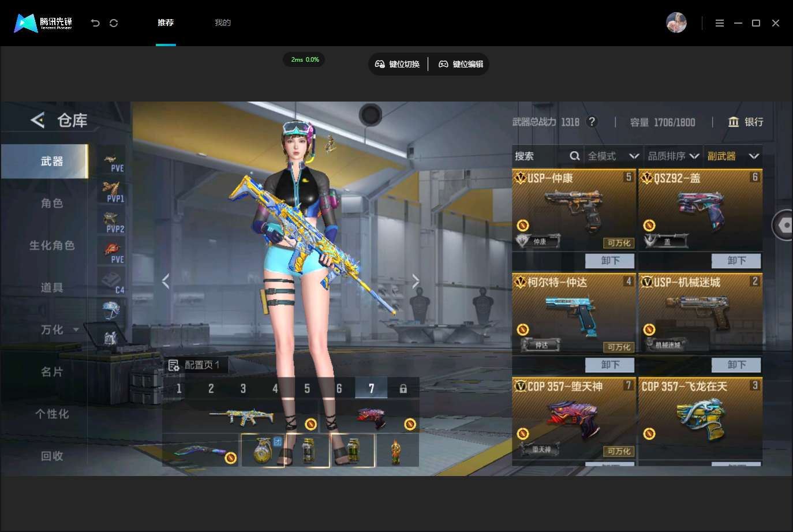Go back using the 仓库 back arrow

pos(38,120)
